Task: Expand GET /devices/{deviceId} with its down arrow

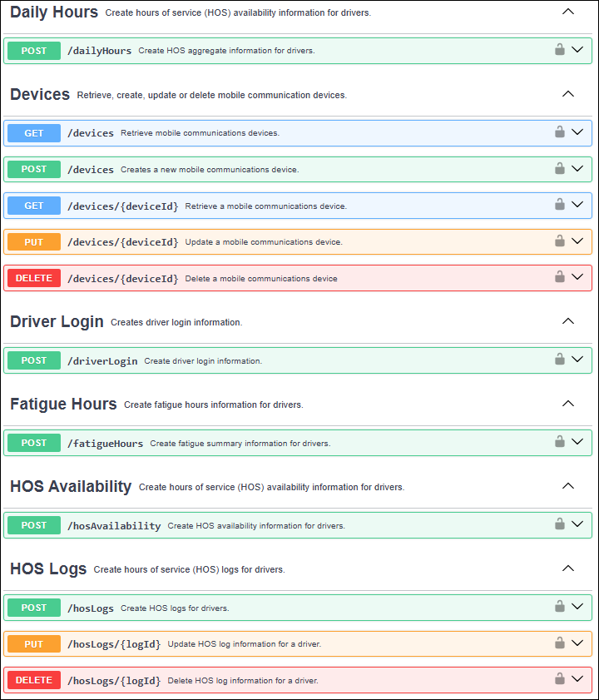Action: (577, 205)
